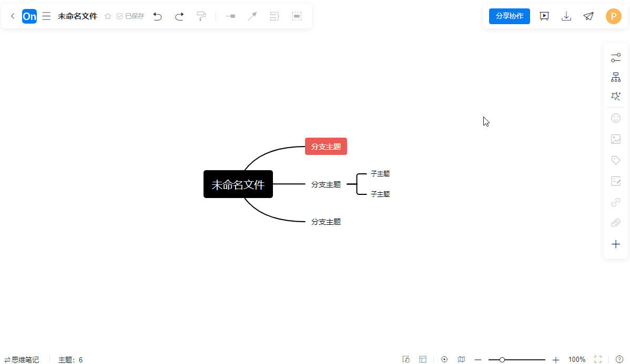This screenshot has width=630, height=364.
Task: Redo the undone action
Action: [179, 16]
